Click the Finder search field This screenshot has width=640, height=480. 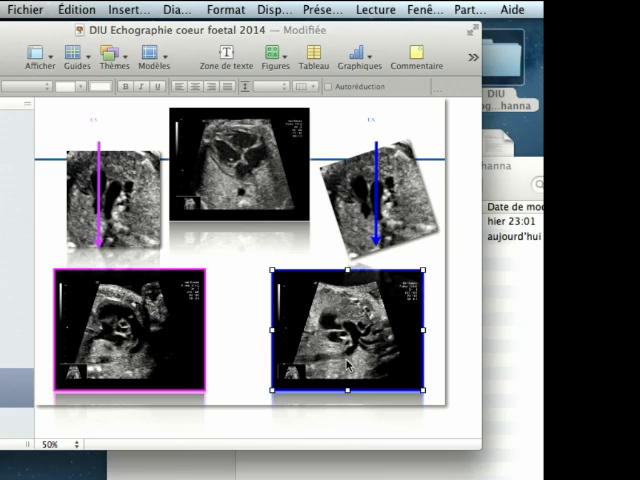538,184
